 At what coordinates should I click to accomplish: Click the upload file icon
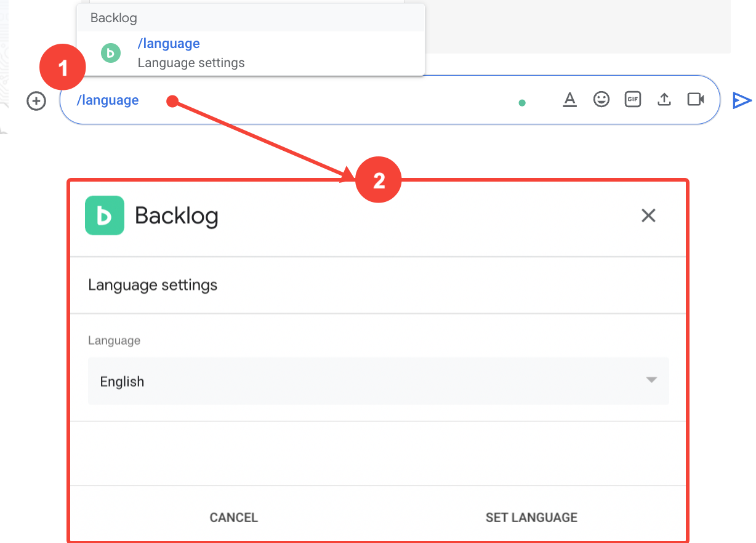pyautogui.click(x=664, y=99)
